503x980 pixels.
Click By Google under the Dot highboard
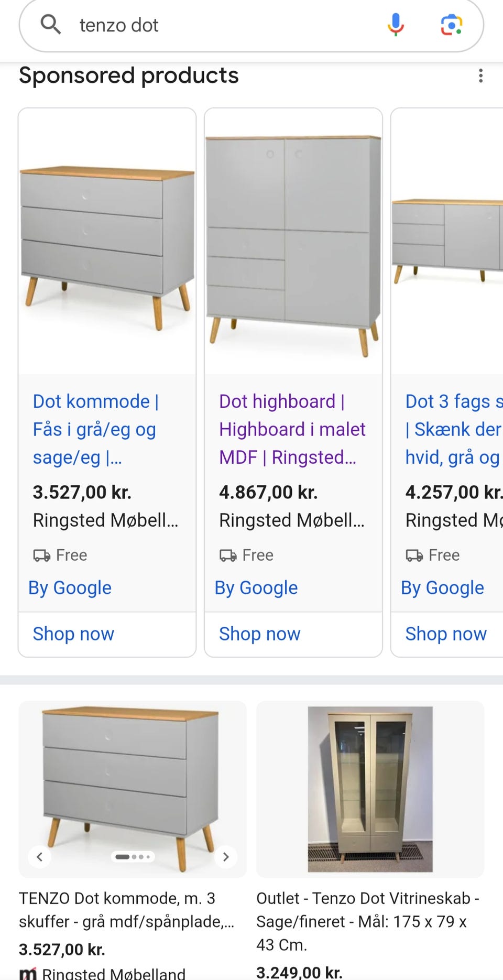(x=256, y=587)
